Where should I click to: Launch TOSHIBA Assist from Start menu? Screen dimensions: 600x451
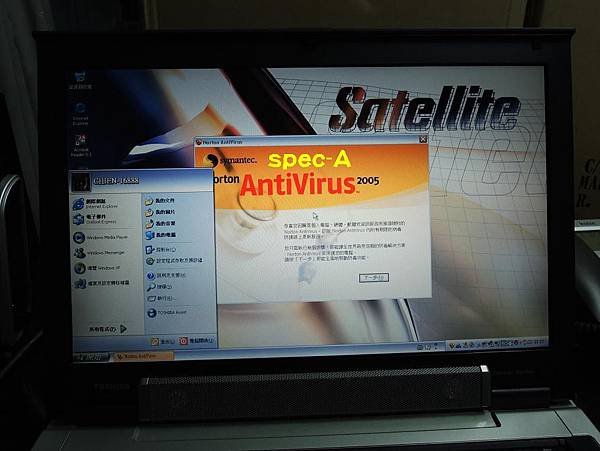click(x=166, y=313)
